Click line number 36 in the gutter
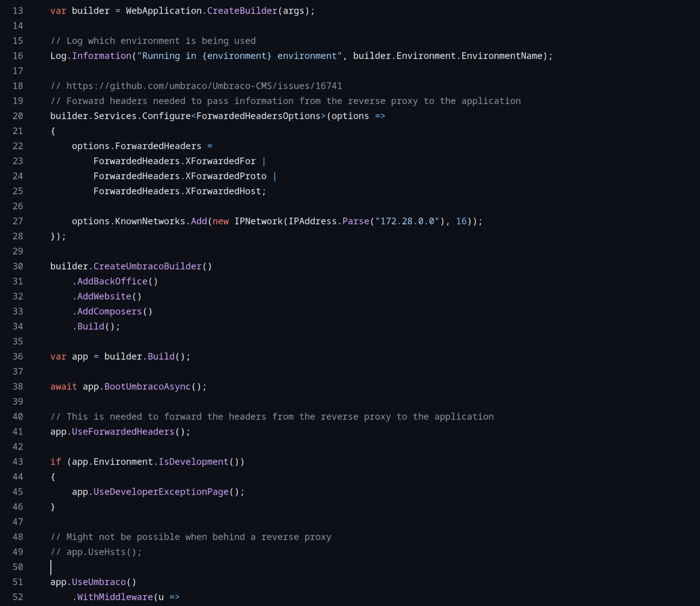The height and width of the screenshot is (606, 700). pos(18,357)
